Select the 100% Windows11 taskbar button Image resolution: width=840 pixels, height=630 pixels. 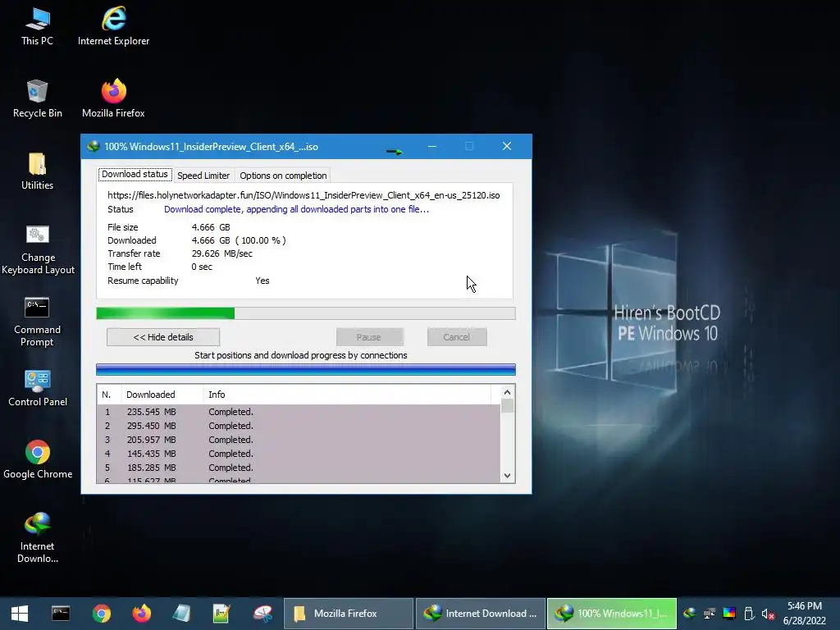point(612,614)
